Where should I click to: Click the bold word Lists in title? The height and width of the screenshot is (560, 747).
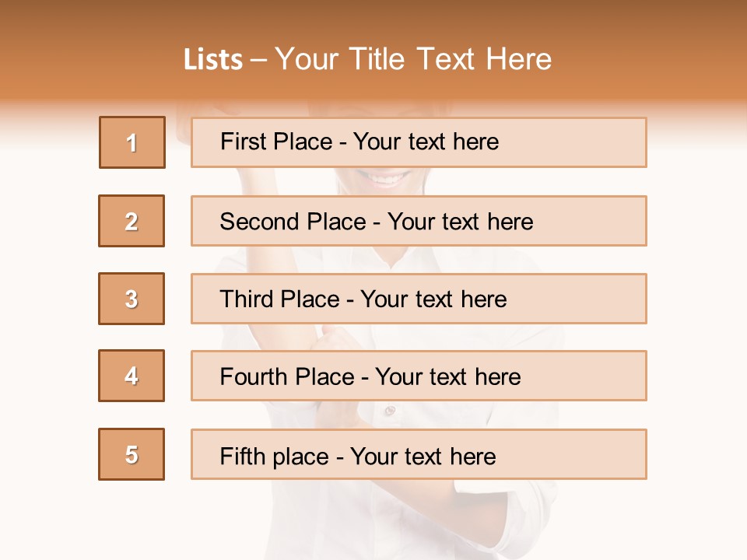click(x=213, y=60)
